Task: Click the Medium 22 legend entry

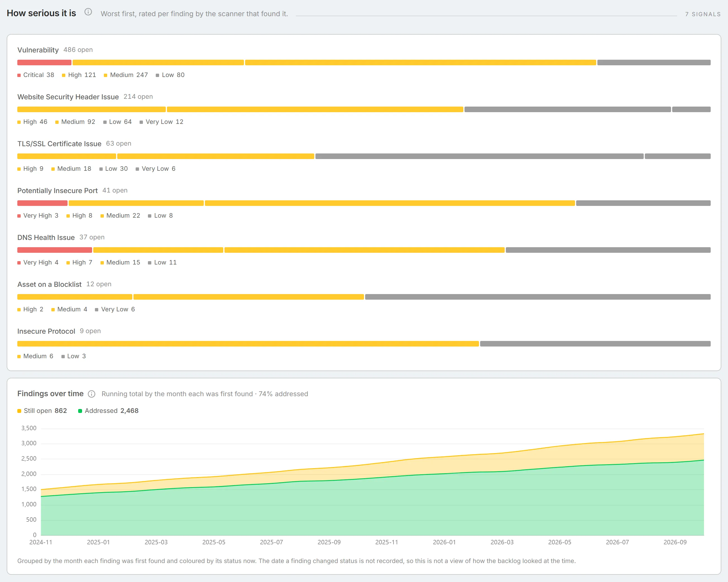Action: (120, 216)
